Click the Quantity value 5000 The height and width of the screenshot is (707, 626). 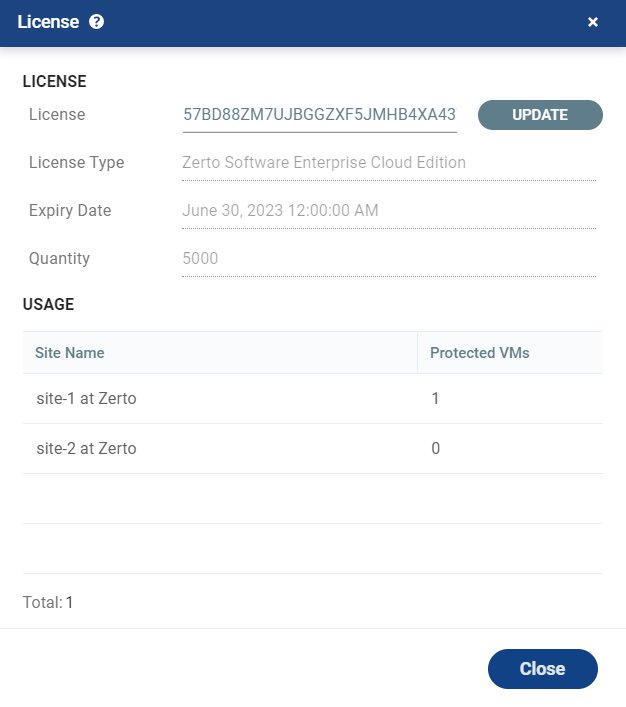pyautogui.click(x=200, y=258)
